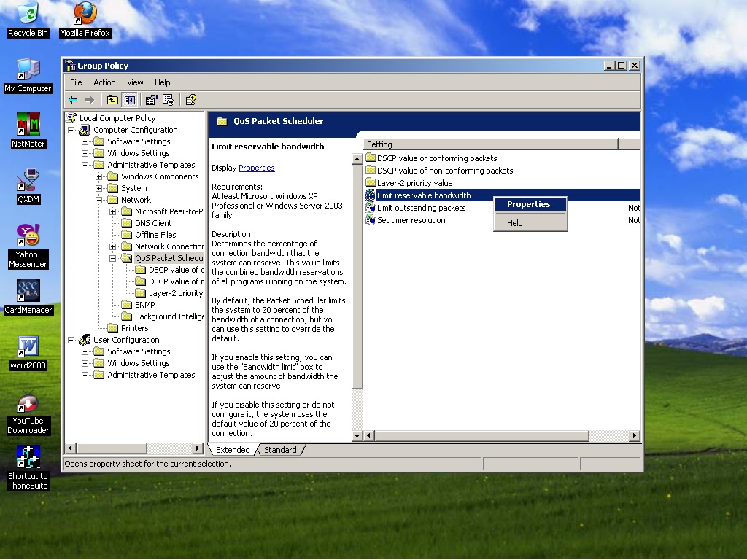Click the Up one level folder icon
Screen dimensions: 747x560
(112, 100)
